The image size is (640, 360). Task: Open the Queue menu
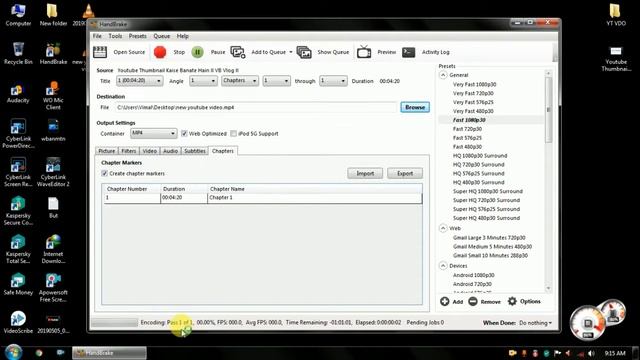(x=162, y=36)
